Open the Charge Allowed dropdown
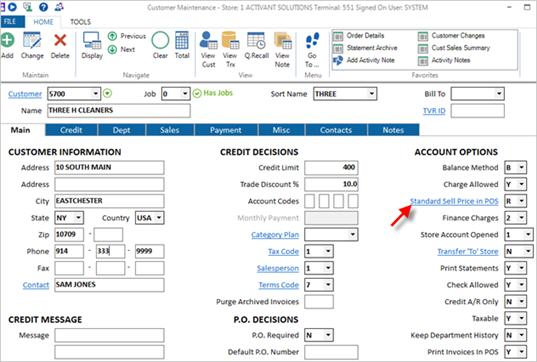Image resolution: width=537 pixels, height=362 pixels. (x=522, y=184)
